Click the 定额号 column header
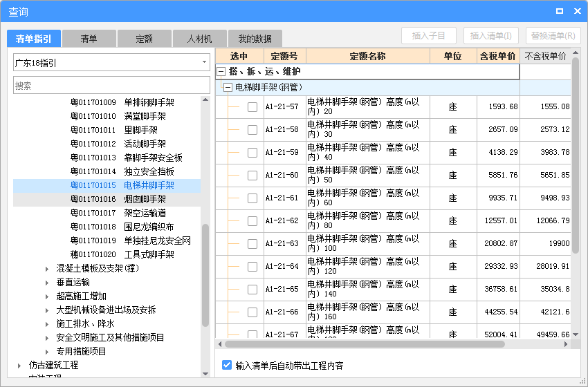This screenshot has width=588, height=387. coord(285,56)
